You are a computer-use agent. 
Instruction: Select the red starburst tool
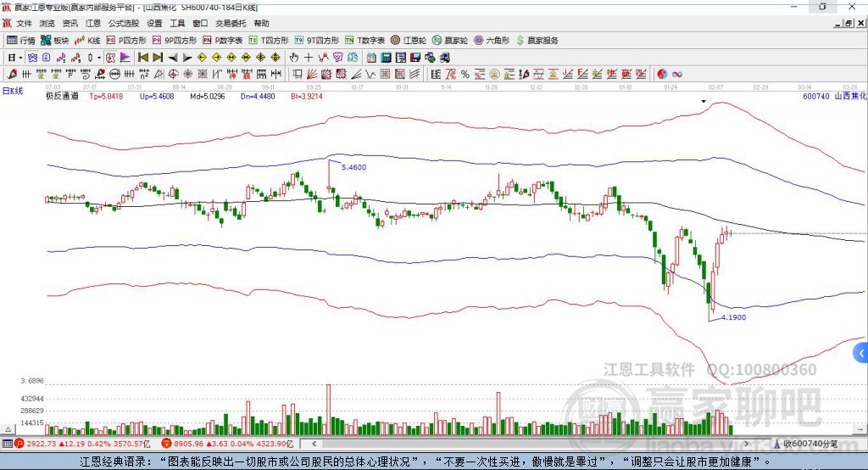tap(187, 74)
